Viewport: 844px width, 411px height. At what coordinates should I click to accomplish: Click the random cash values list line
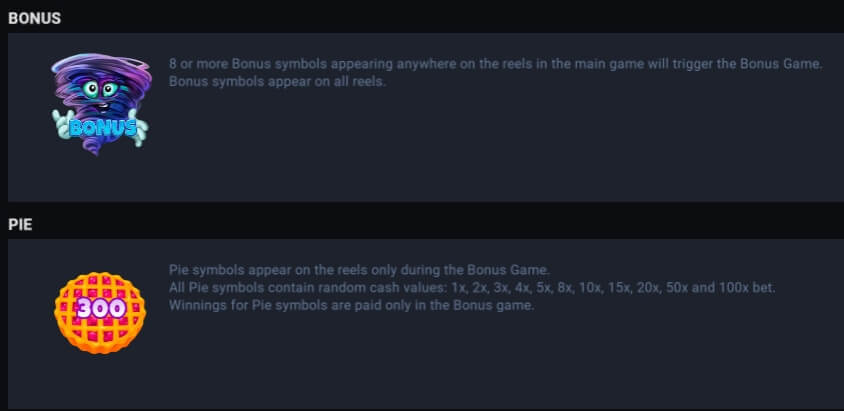[x=472, y=288]
